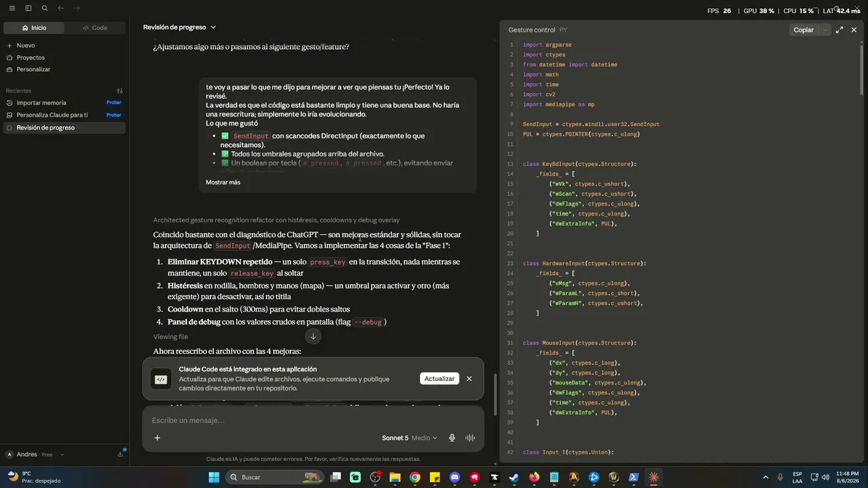This screenshot has height=488, width=868.
Task: Focus the Escribe un mensaje input field
Action: point(313,420)
